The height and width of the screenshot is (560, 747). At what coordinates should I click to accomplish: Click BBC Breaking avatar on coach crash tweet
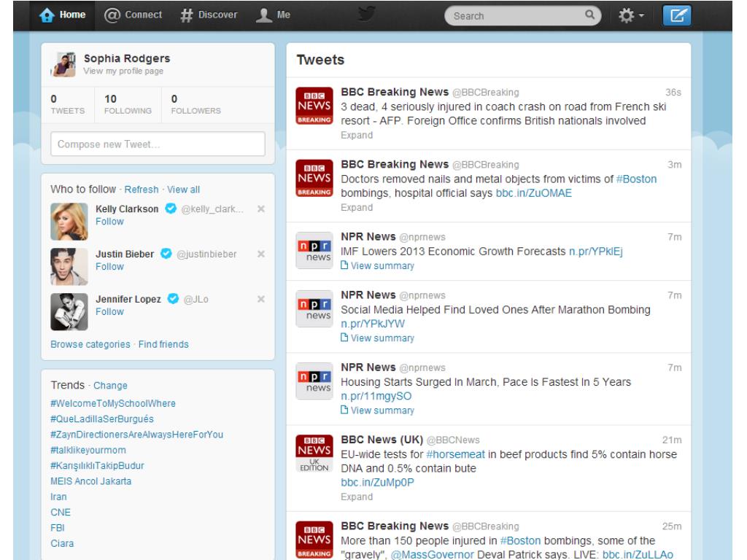click(x=314, y=106)
